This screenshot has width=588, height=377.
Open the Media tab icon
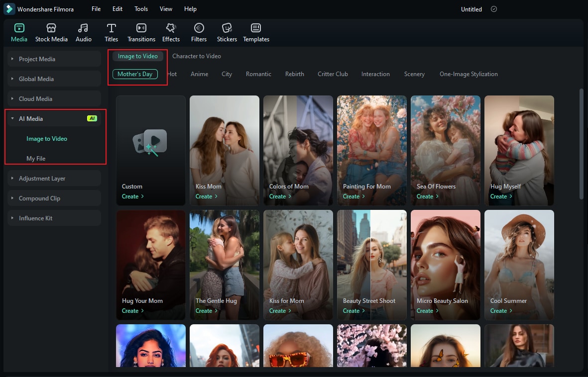(19, 28)
